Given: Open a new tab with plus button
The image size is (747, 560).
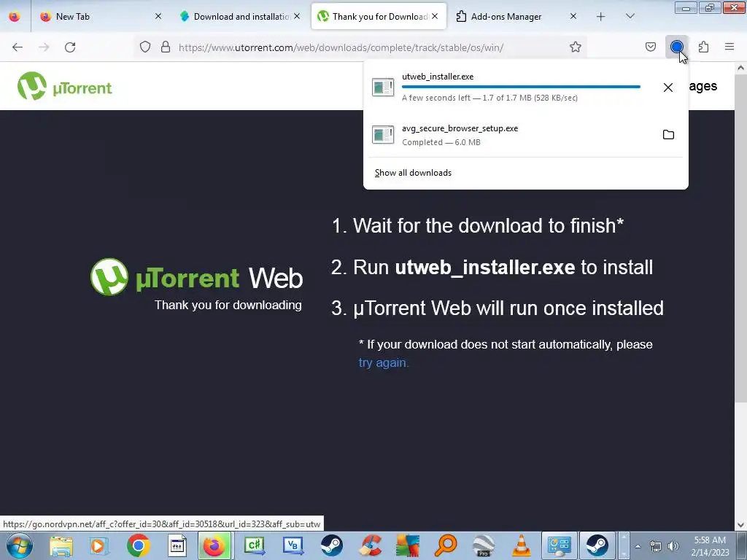Looking at the screenshot, I should (x=601, y=16).
